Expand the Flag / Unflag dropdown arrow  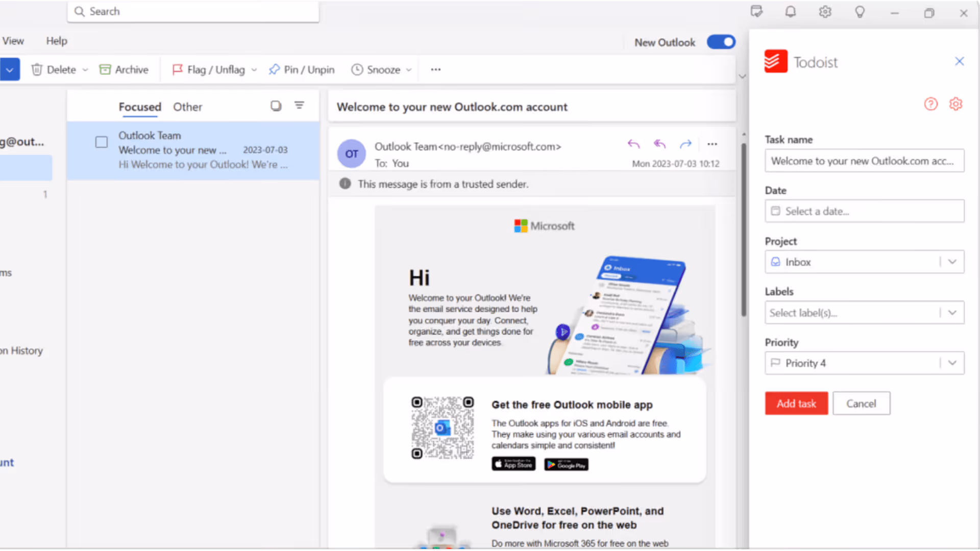pyautogui.click(x=254, y=70)
